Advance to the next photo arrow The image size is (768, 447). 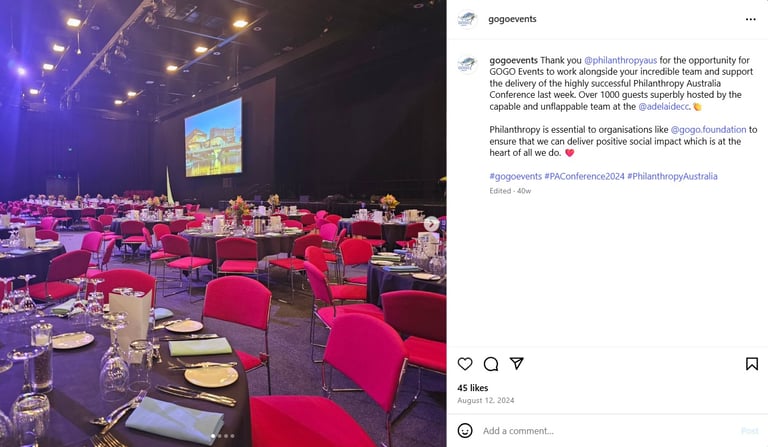click(x=432, y=224)
